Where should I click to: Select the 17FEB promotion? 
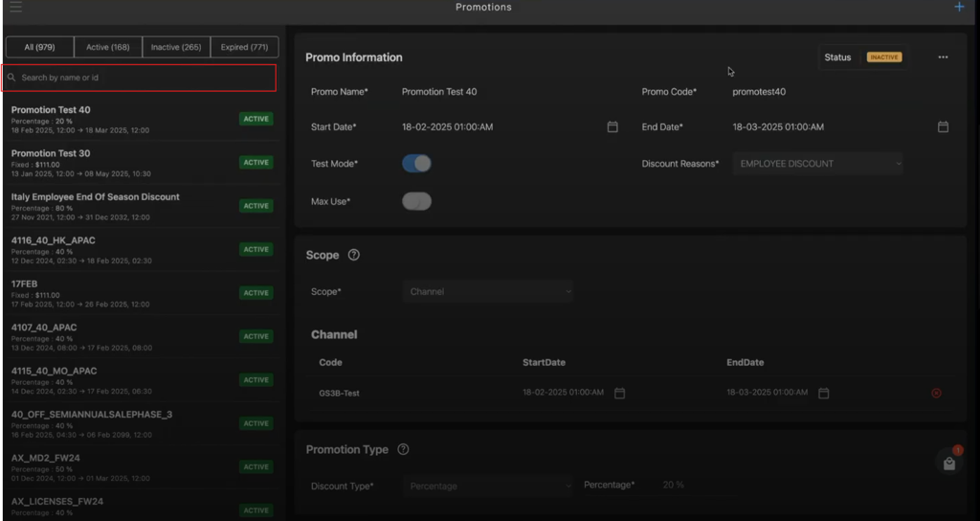(x=143, y=293)
